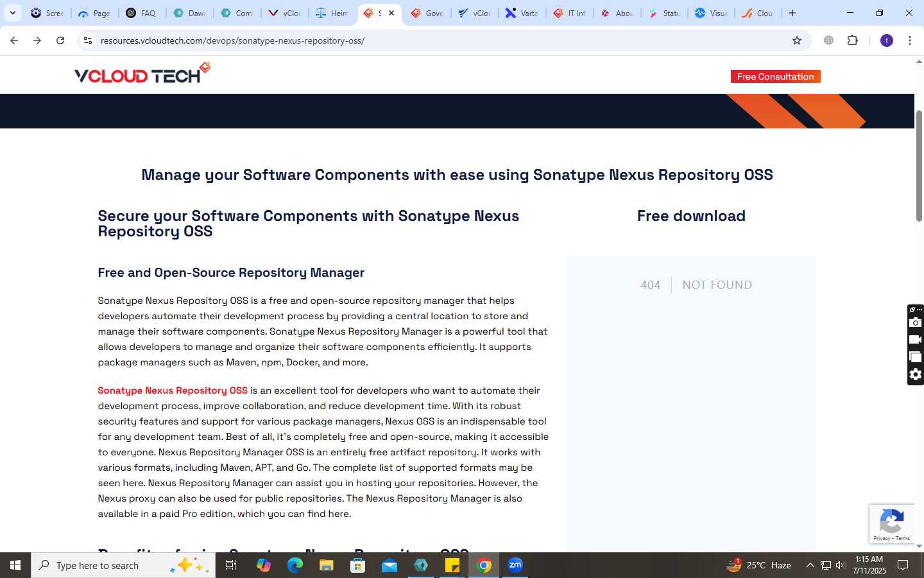Open Zoom from the taskbar

coord(515,565)
